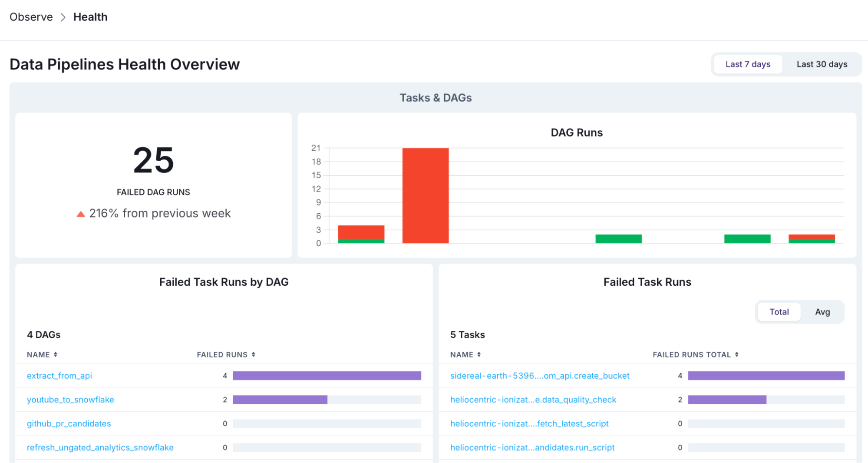868x463 pixels.
Task: Click tallest red bar in DAG Runs chart
Action: pos(426,195)
